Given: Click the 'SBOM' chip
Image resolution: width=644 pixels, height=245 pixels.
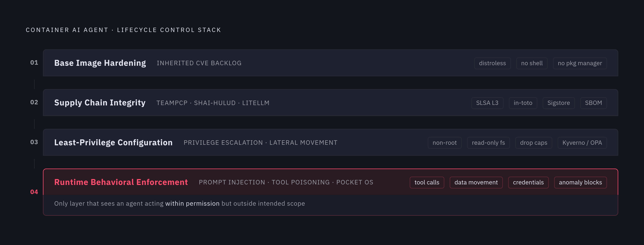Looking at the screenshot, I should [593, 103].
